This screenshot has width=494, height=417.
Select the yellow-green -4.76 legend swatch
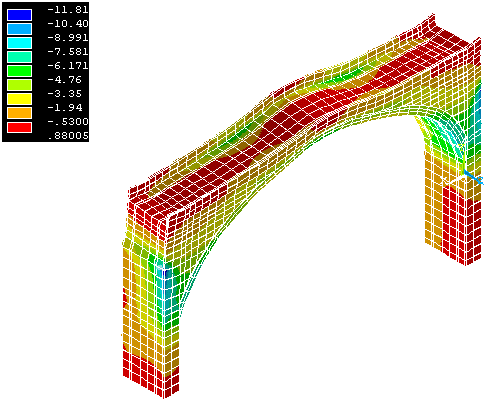click(x=19, y=85)
